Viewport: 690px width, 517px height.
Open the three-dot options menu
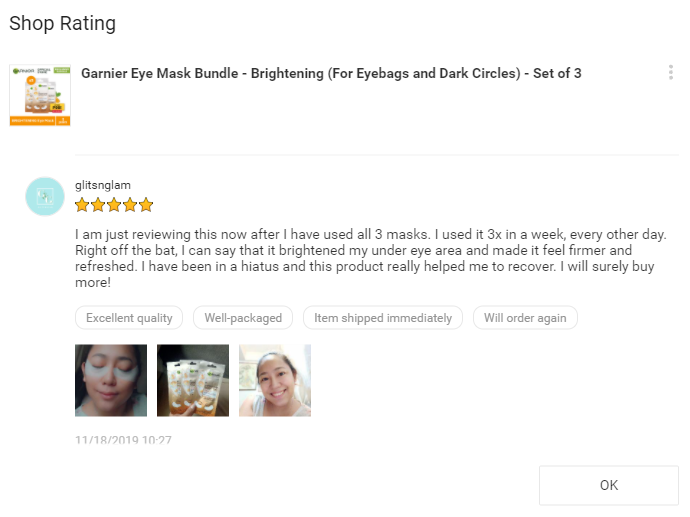pyautogui.click(x=671, y=73)
